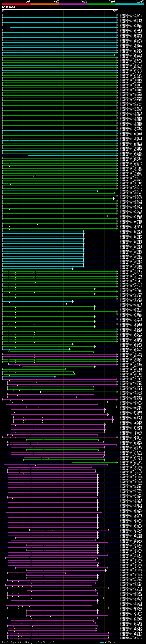This screenshot has width=146, height=644.
Task: Click the UniRef100_Q96555 label
Action: pyautogui.click(x=131, y=58)
